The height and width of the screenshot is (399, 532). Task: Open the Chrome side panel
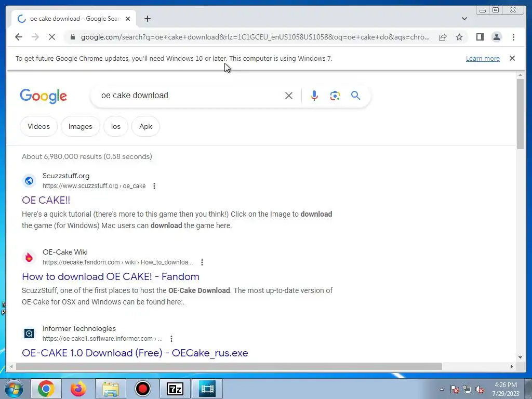click(x=480, y=37)
